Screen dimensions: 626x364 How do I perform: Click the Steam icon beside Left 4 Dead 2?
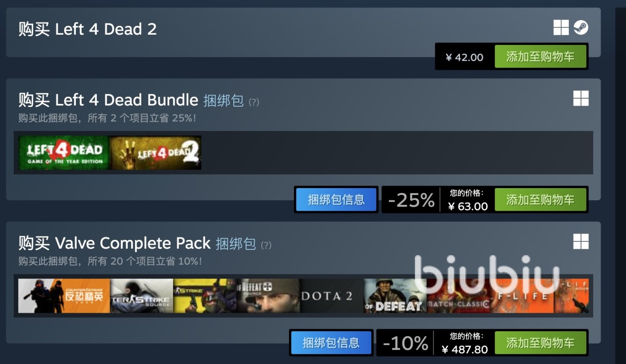pos(581,28)
